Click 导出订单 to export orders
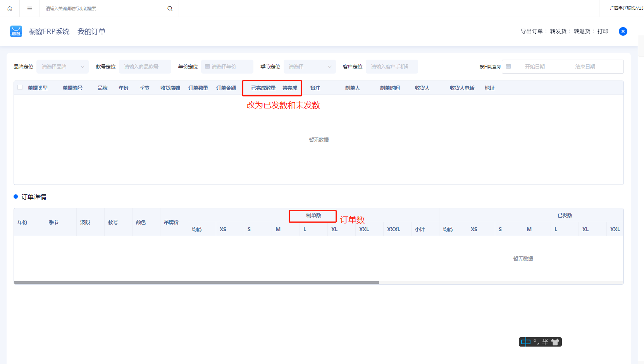644x364 pixels. point(532,31)
